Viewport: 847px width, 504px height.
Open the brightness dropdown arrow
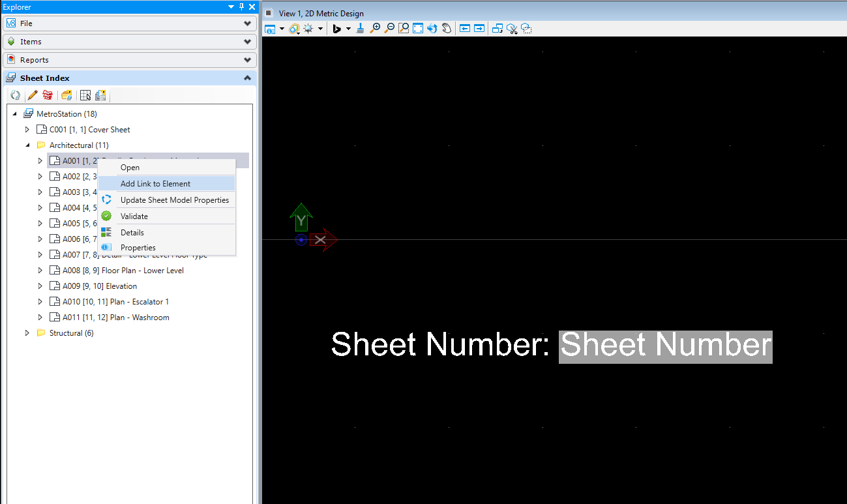coord(321,29)
